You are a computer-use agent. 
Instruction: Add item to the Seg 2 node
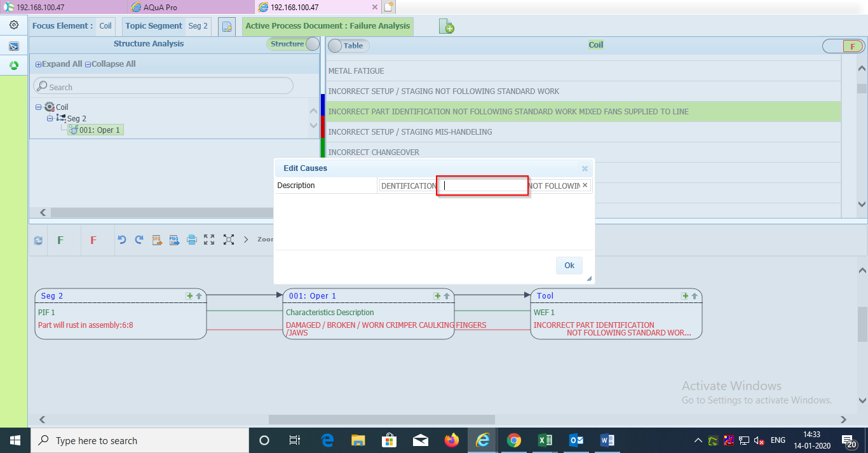click(x=189, y=296)
